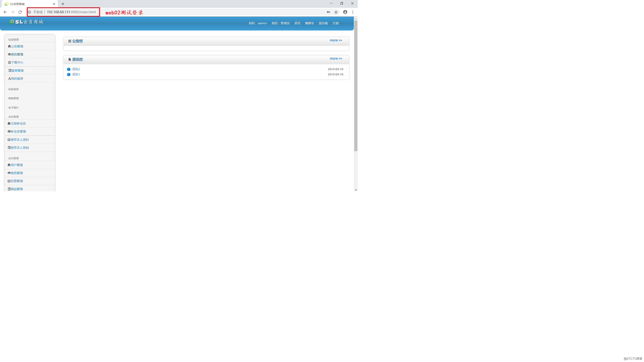Open 留言管理 in the sidebar

pyautogui.click(x=30, y=71)
